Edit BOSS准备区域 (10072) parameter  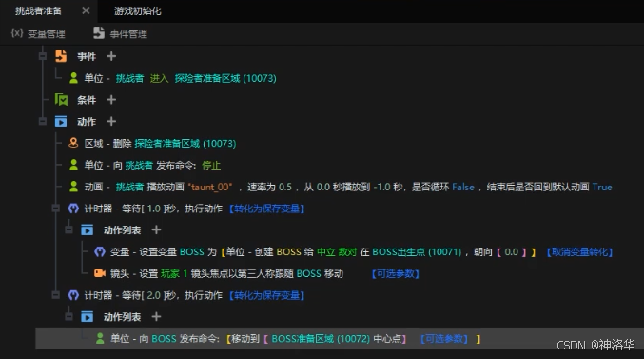click(x=321, y=339)
